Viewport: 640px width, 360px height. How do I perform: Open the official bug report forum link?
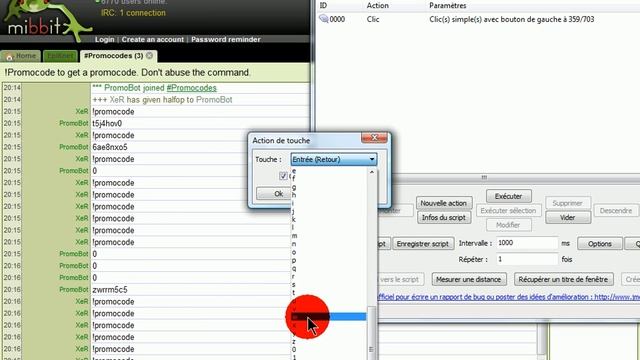pyautogui.click(x=508, y=297)
